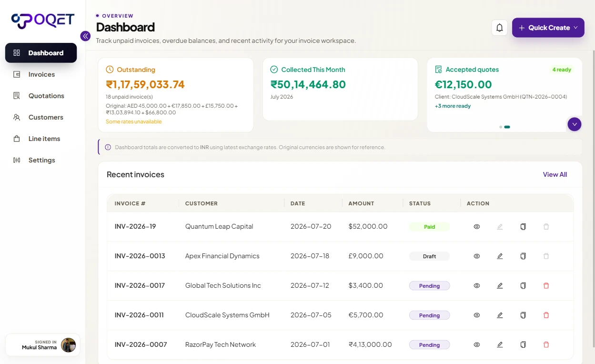Collapse the sidebar with the double-chevron button

click(85, 36)
